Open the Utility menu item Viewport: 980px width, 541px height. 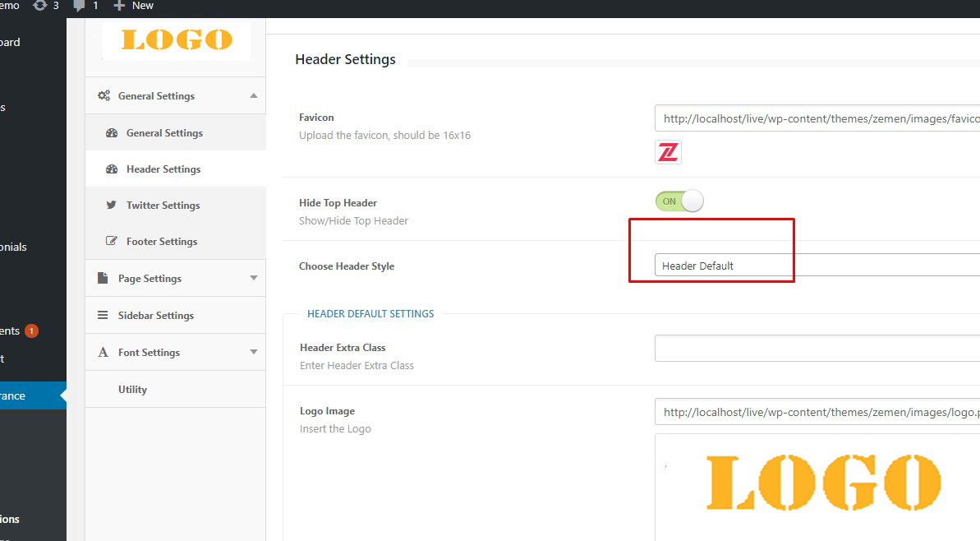(x=132, y=390)
